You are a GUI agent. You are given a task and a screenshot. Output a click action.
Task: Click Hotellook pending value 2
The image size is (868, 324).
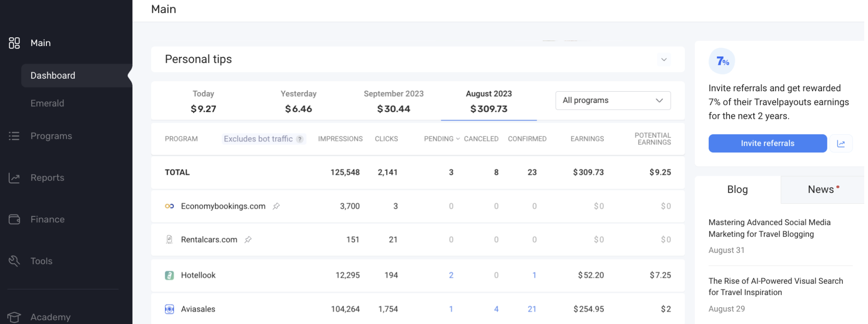(451, 275)
